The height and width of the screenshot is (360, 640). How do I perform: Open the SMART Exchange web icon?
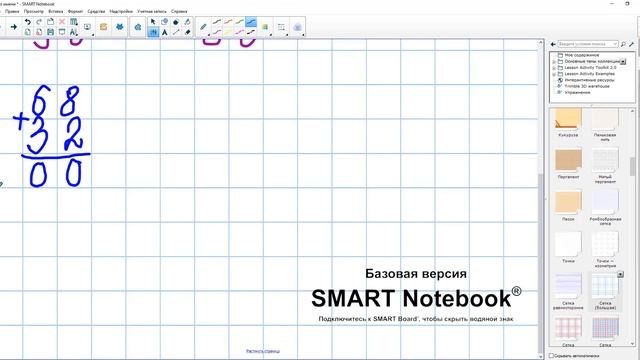(138, 27)
